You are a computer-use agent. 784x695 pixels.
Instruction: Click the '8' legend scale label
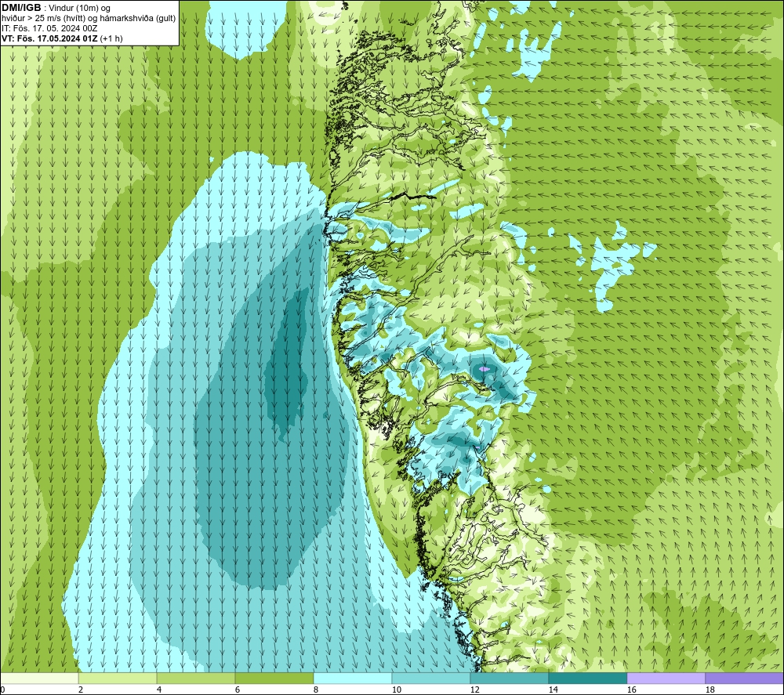coord(316,690)
